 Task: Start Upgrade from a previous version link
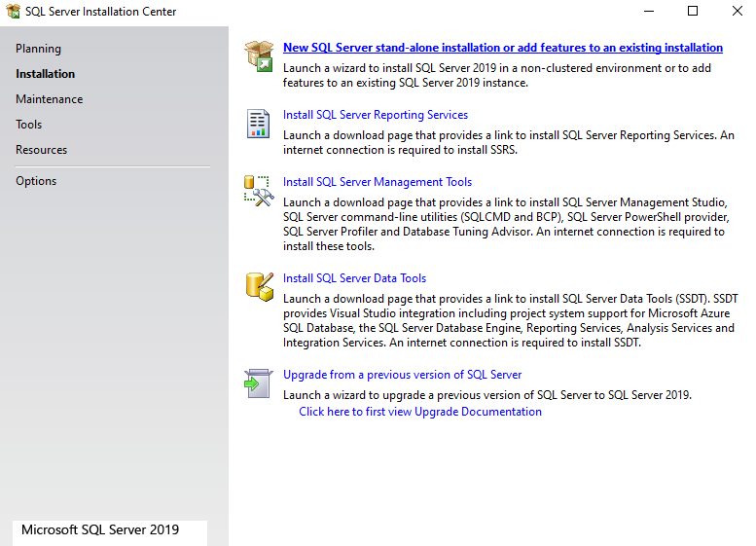coord(402,375)
